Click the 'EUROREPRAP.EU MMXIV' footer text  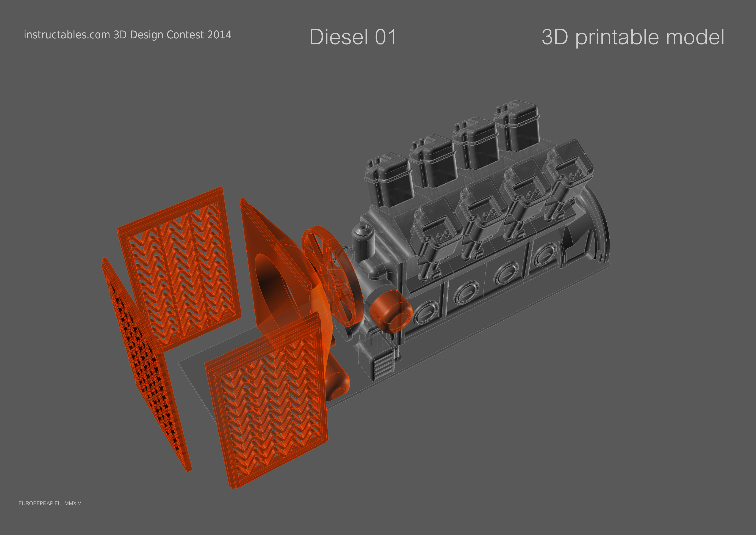[50, 503]
